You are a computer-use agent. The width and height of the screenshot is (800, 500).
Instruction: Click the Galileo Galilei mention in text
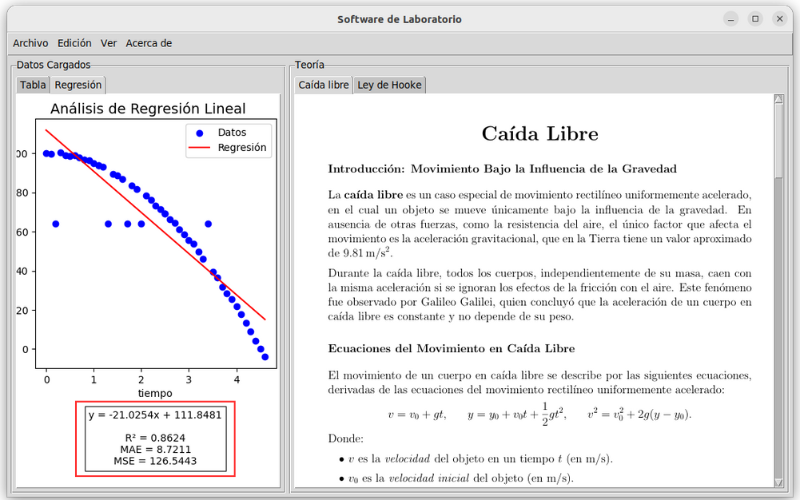pos(458,302)
